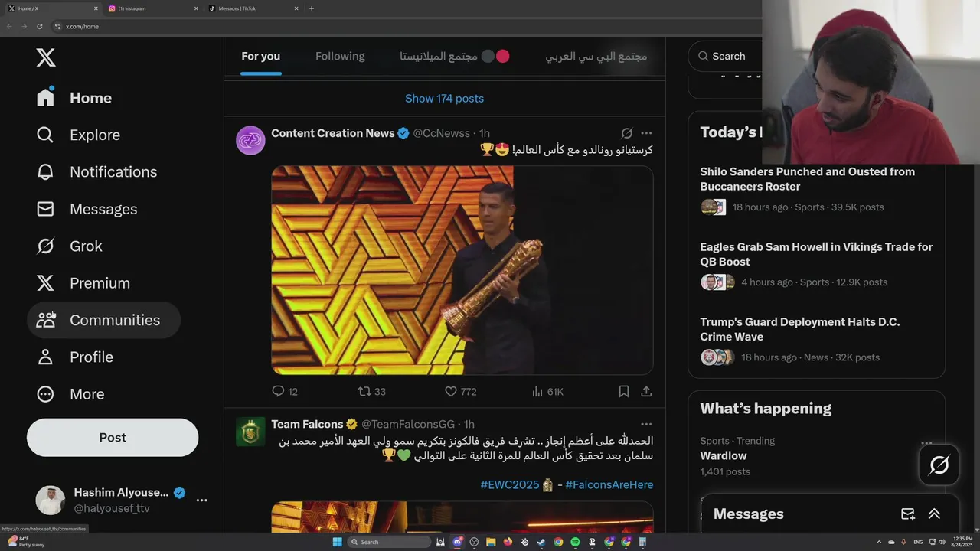
Task: Close the Home / X browser tab
Action: click(x=96, y=8)
